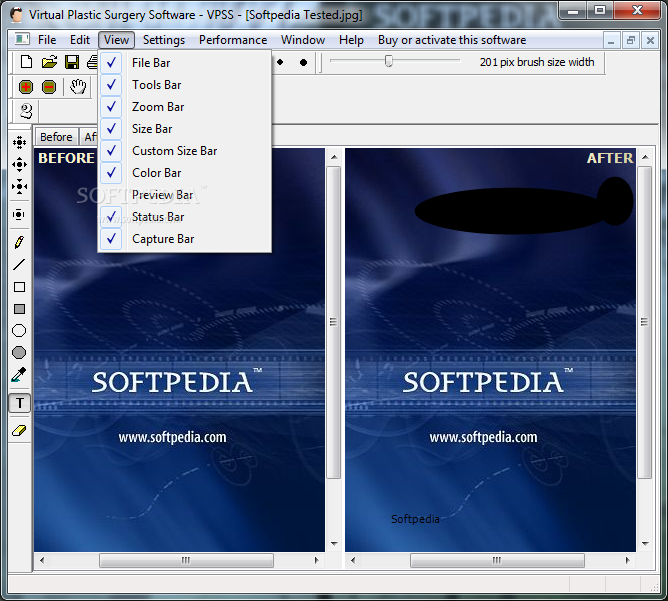This screenshot has width=668, height=601.
Task: Click down arrow of After pane scrollbar
Action: point(645,543)
